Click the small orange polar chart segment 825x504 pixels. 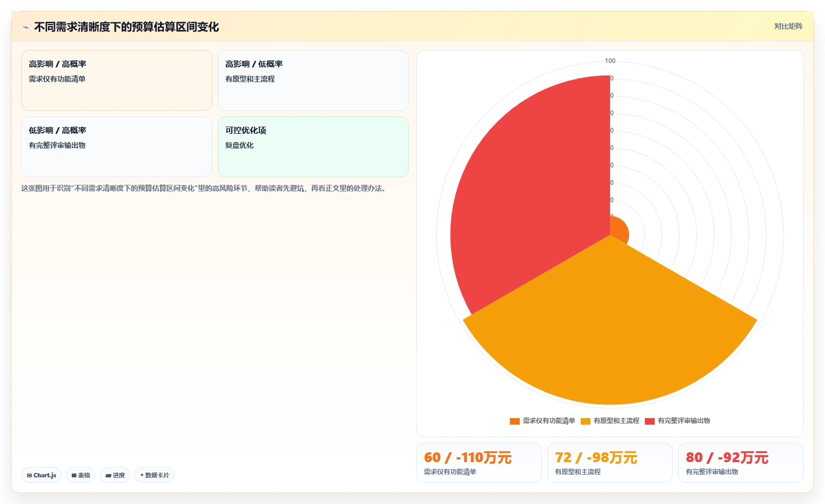tap(618, 231)
